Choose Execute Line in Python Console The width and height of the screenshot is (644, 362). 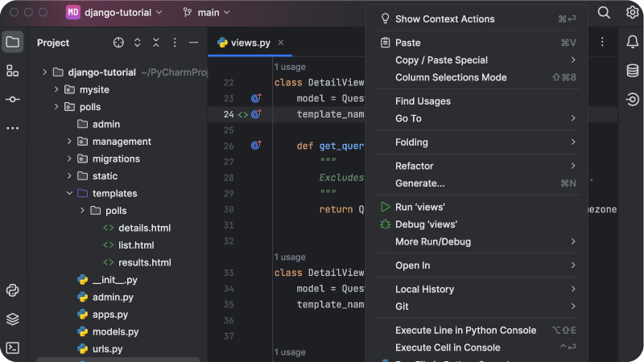477,330
